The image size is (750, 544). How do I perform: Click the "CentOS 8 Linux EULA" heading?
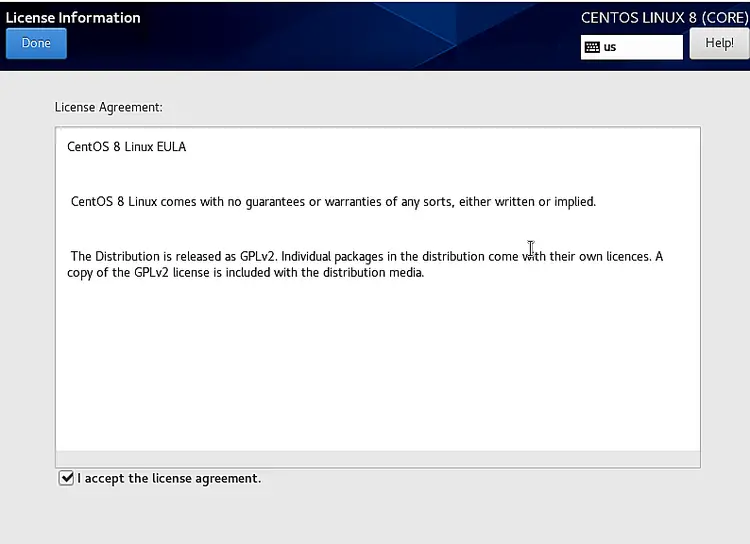126,147
